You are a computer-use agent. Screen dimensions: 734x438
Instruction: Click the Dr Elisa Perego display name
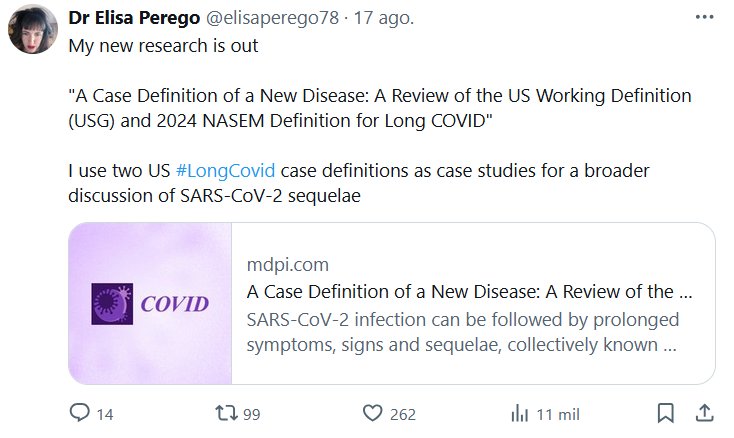point(133,19)
